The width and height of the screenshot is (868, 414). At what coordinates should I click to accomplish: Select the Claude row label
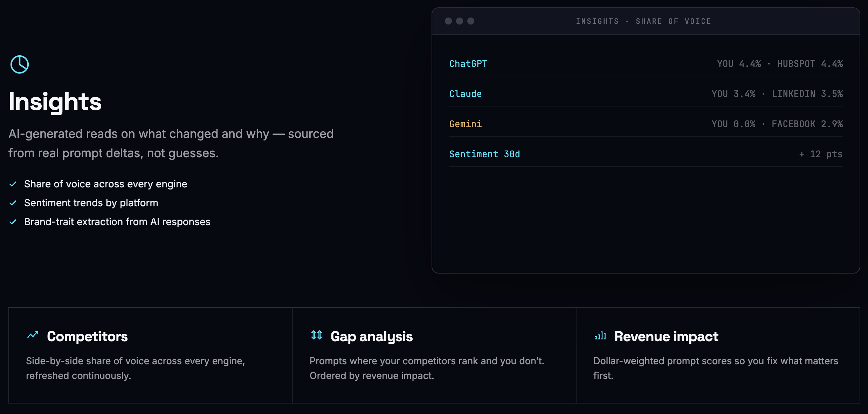(x=466, y=94)
